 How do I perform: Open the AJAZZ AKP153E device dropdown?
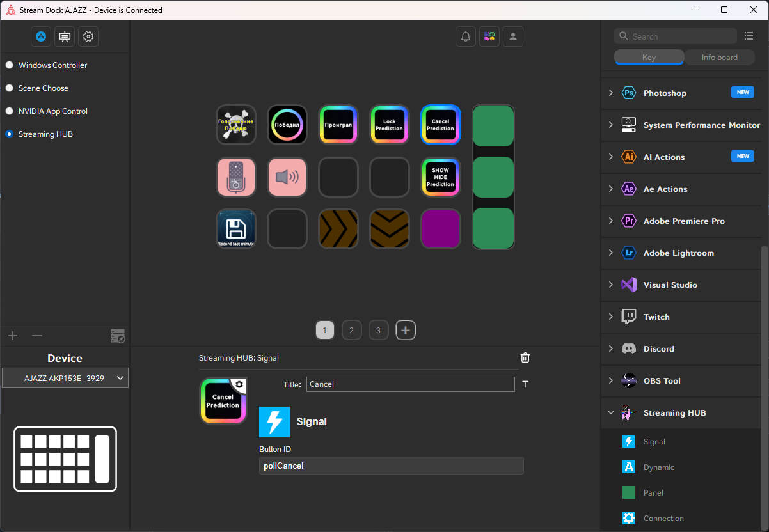click(x=65, y=378)
